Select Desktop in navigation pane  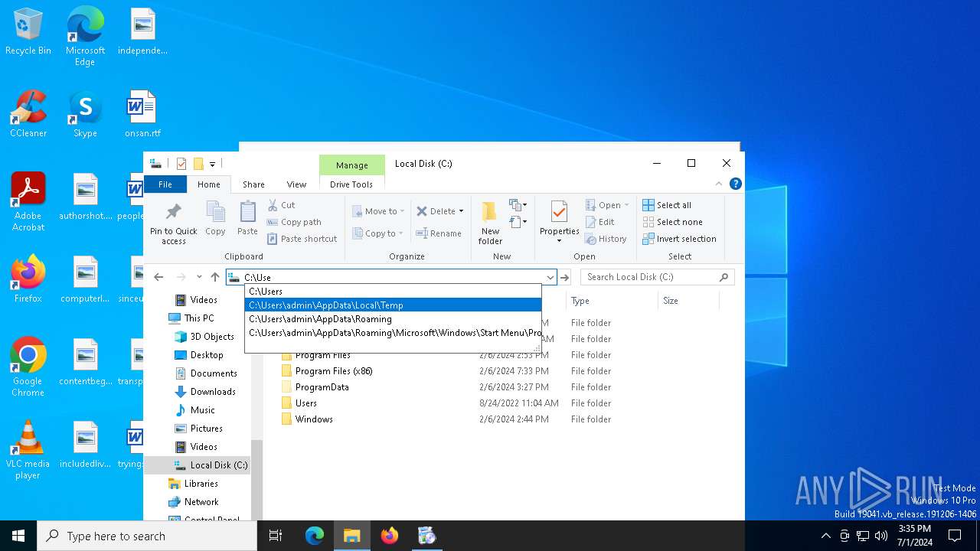(x=207, y=355)
